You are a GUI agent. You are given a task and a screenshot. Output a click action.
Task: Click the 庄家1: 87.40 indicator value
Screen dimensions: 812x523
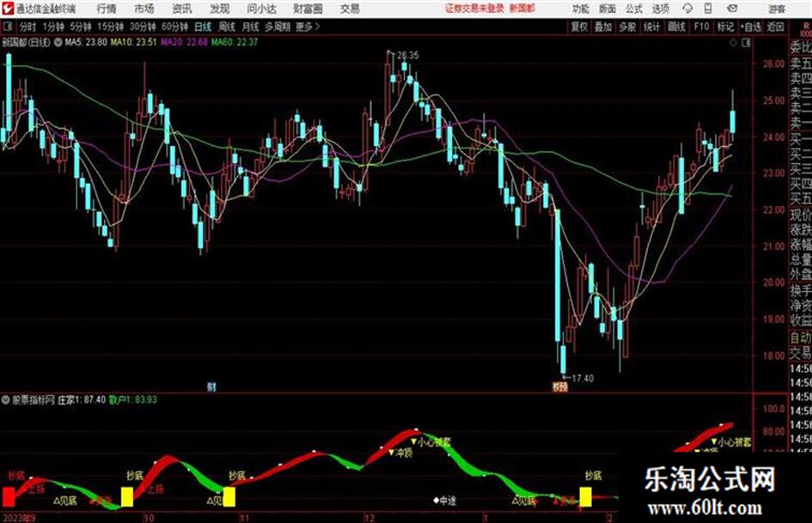(x=82, y=399)
